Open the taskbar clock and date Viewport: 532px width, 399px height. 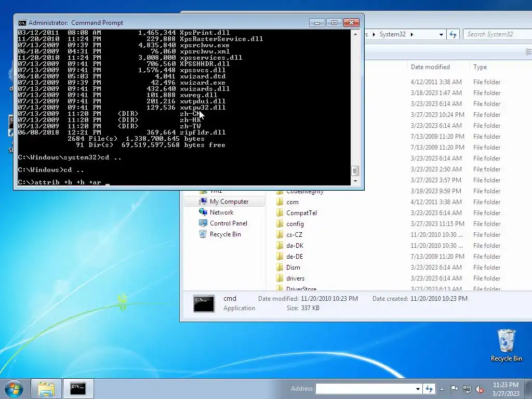coord(506,389)
